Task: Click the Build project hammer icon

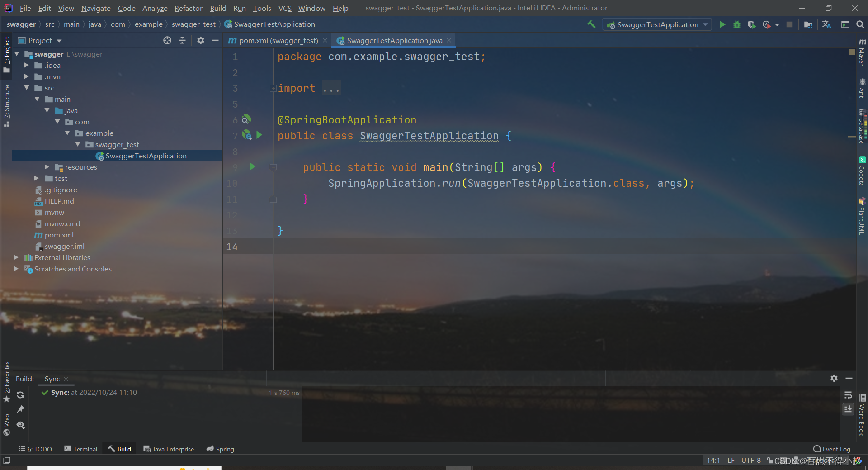Action: [591, 24]
